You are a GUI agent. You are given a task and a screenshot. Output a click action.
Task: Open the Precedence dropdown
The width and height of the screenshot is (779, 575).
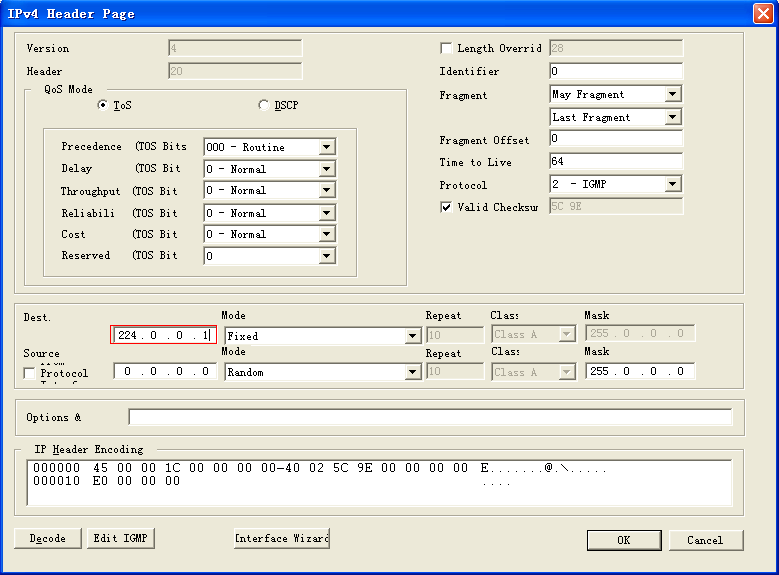click(x=326, y=147)
